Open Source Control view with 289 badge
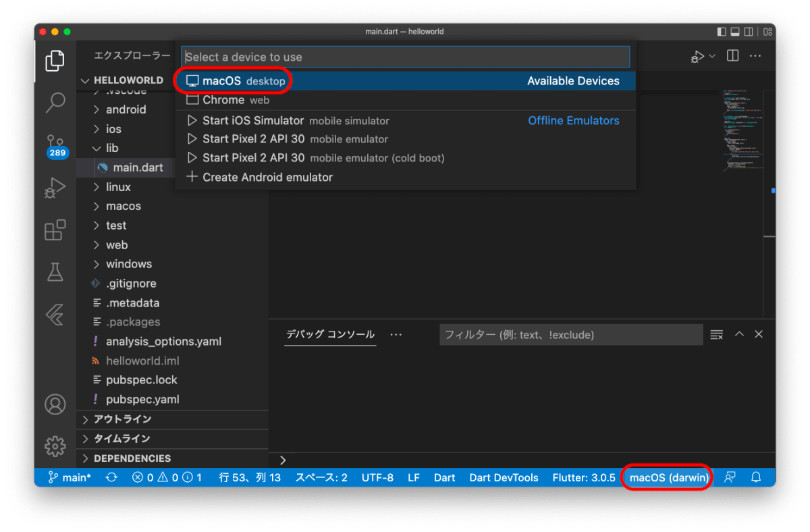 [x=55, y=145]
